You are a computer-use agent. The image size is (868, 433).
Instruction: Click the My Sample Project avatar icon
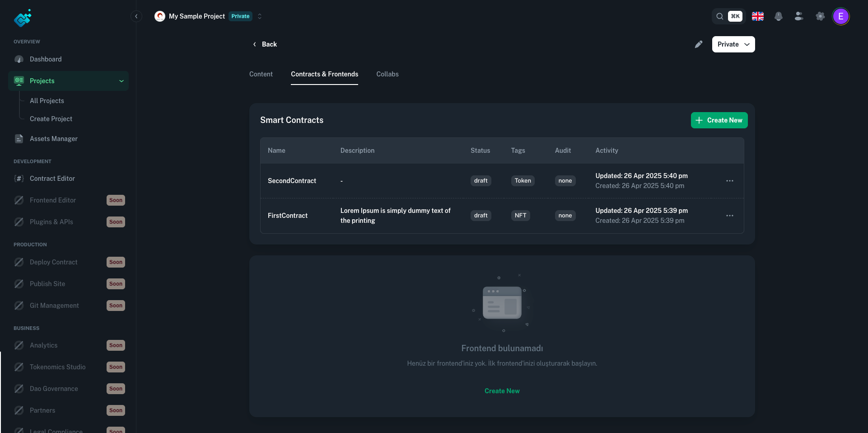[x=159, y=16]
